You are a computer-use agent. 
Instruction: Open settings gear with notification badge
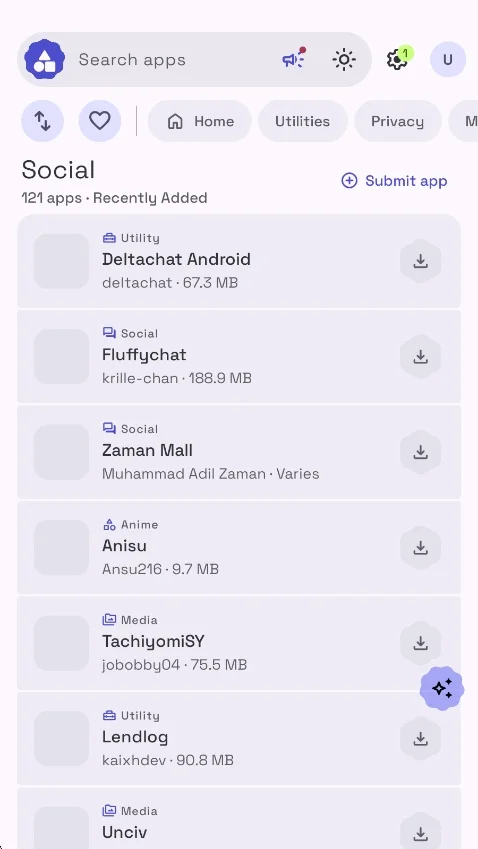398,58
